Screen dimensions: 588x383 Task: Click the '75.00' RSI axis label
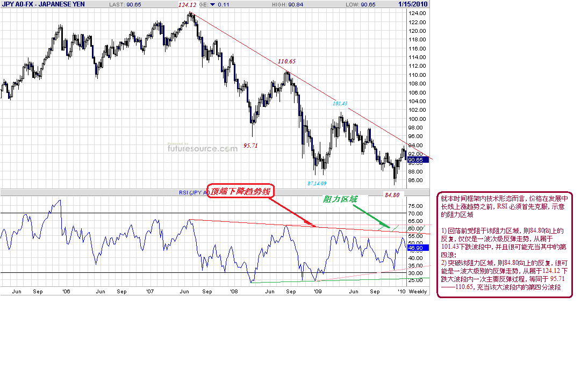(415, 206)
